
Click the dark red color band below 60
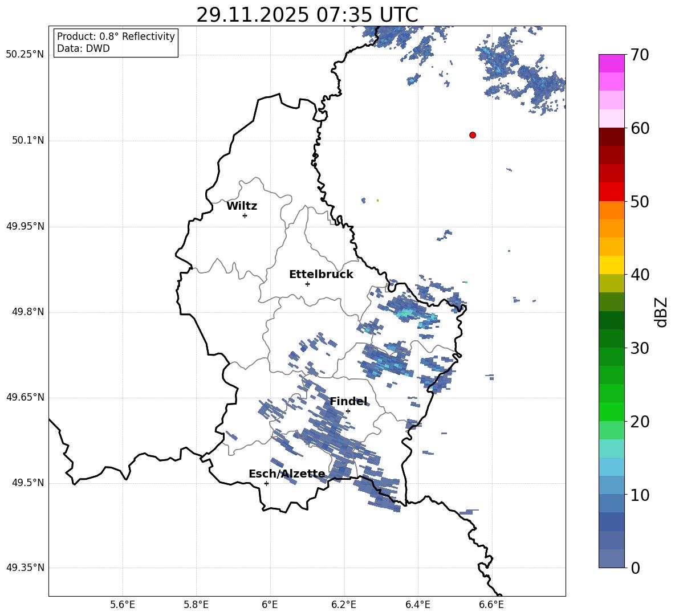click(x=611, y=137)
